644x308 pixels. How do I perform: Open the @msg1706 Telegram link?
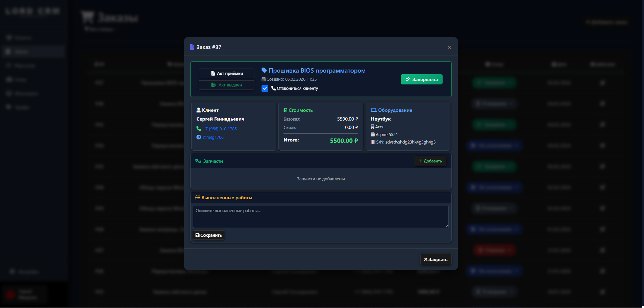click(x=213, y=137)
